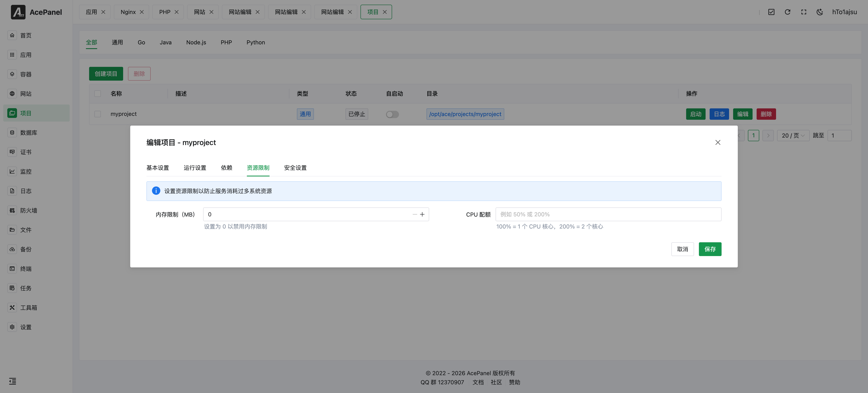This screenshot has height=393, width=868.
Task: Click the 取消 button
Action: tap(682, 249)
